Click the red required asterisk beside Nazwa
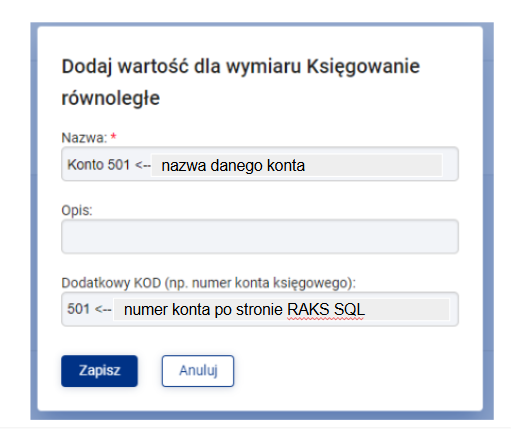This screenshot has width=517, height=433. 114,136
